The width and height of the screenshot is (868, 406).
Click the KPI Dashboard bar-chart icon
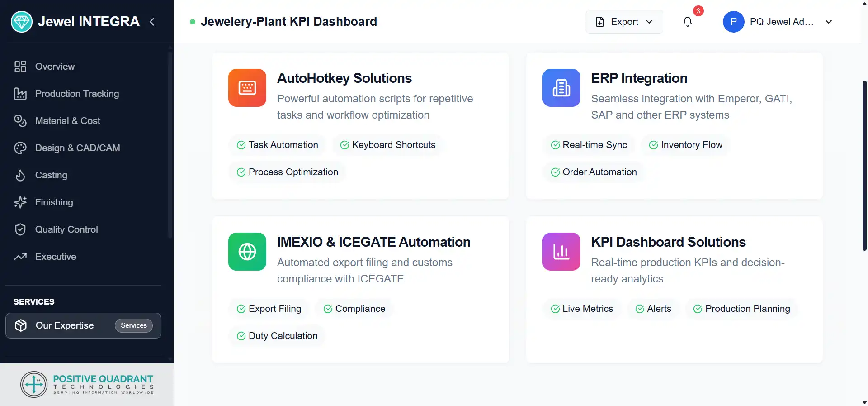tap(561, 252)
